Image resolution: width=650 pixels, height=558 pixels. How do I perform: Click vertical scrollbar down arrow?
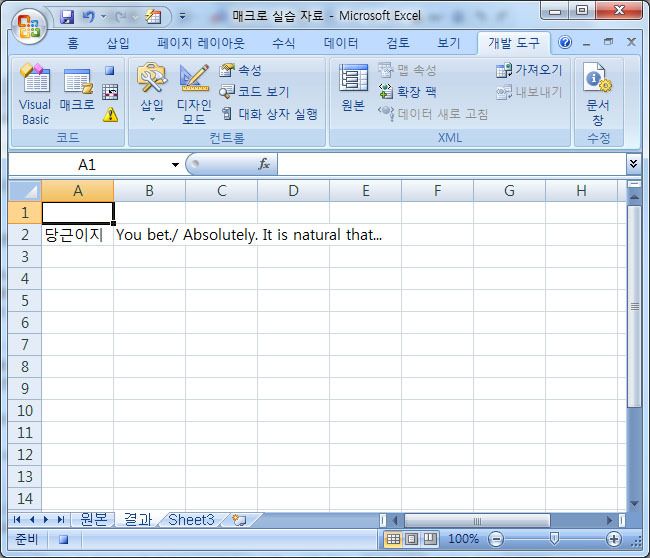pos(634,503)
